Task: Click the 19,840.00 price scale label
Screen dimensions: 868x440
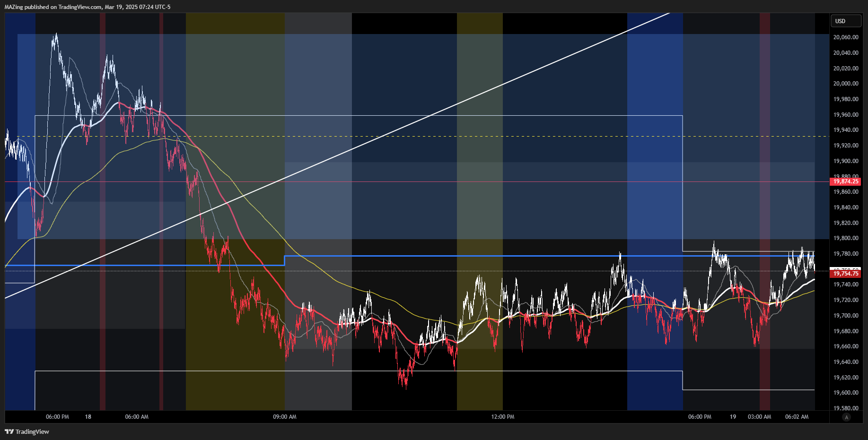Action: point(846,207)
